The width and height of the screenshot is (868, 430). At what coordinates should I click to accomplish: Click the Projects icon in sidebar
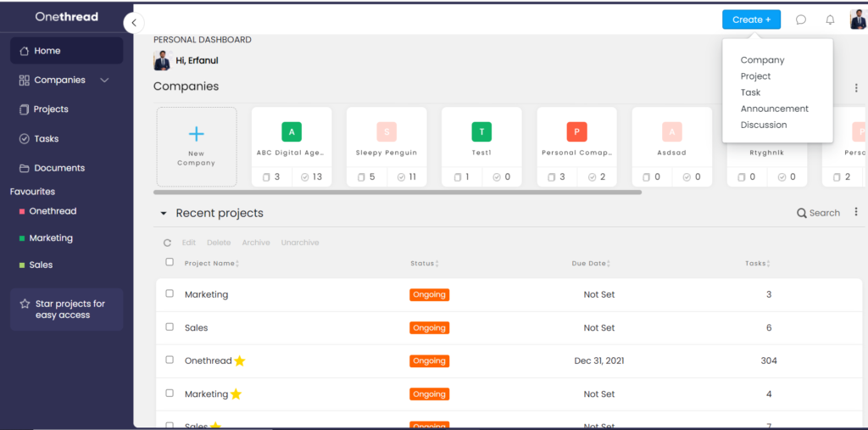[x=24, y=109]
